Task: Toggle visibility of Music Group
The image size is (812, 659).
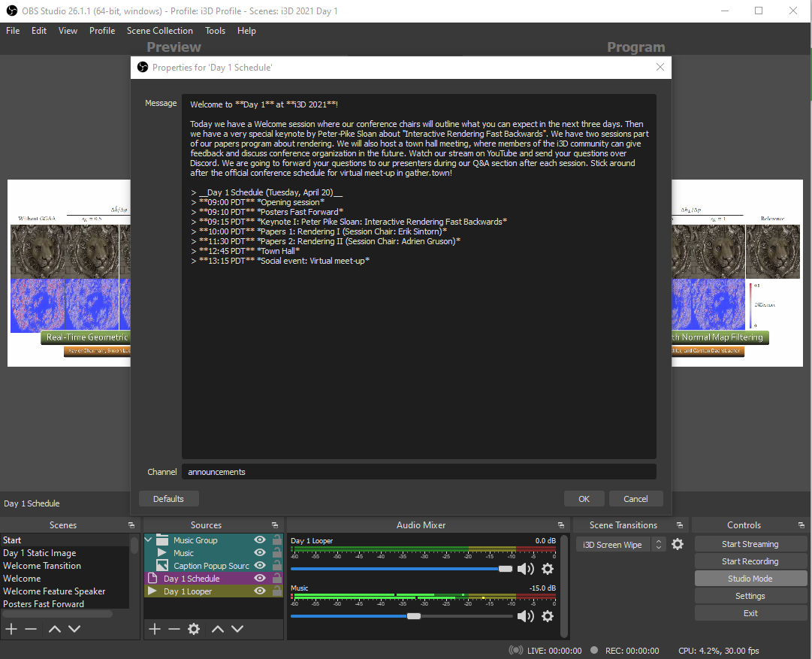Action: click(260, 540)
